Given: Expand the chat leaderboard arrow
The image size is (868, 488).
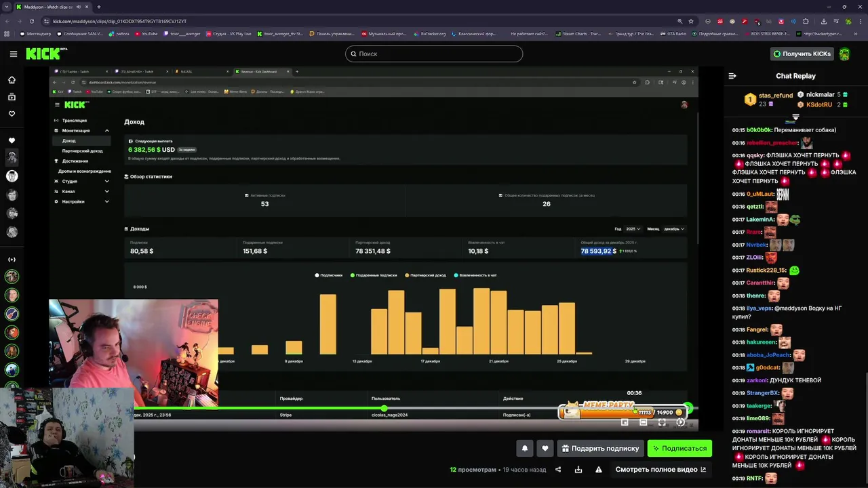Looking at the screenshot, I should (x=796, y=117).
